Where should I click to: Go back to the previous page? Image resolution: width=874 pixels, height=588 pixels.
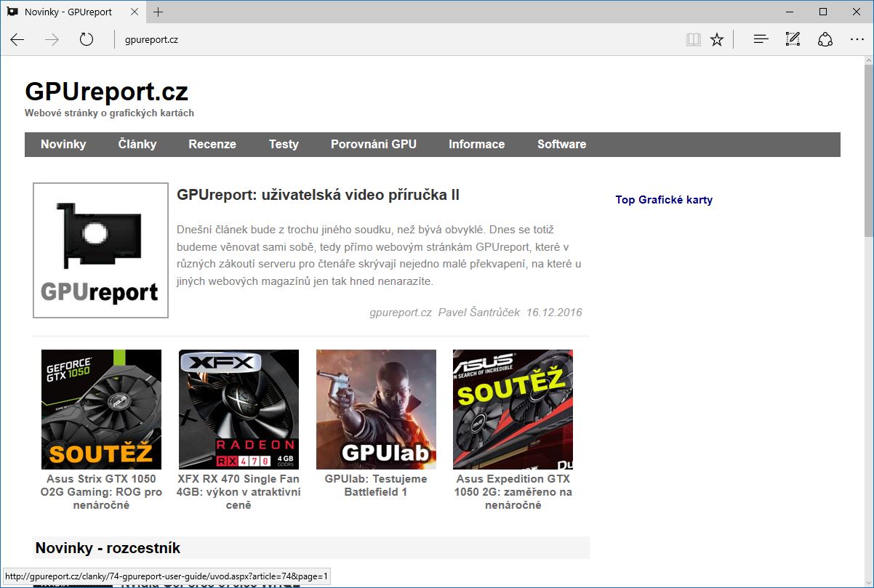[x=17, y=40]
